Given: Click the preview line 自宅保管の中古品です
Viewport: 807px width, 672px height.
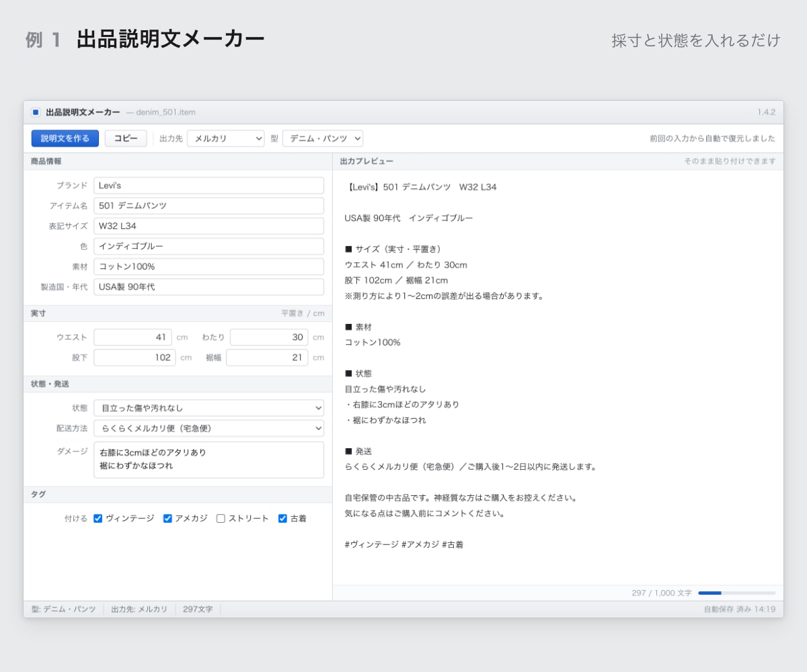Looking at the screenshot, I should tap(461, 498).
